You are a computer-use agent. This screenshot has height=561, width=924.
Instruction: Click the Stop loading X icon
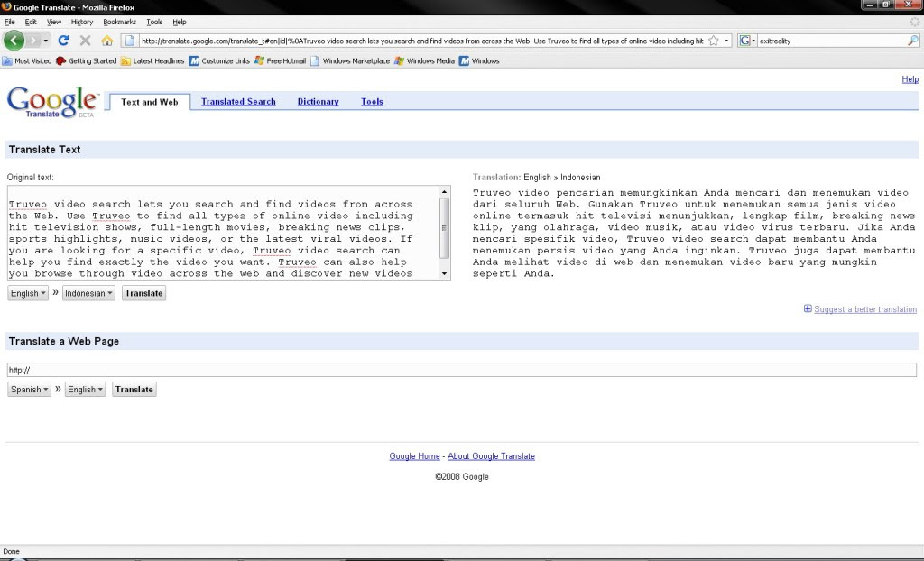coord(85,41)
